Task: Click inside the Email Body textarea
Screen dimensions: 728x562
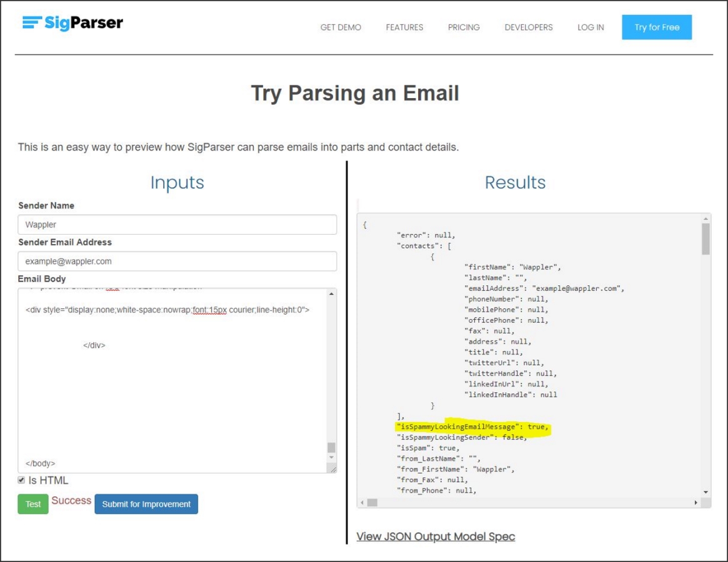Action: click(x=169, y=375)
